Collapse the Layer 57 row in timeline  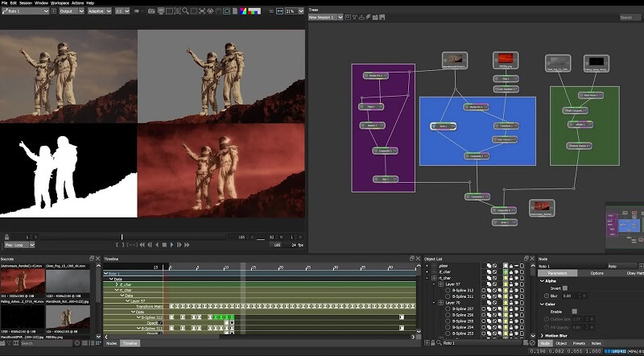127,301
